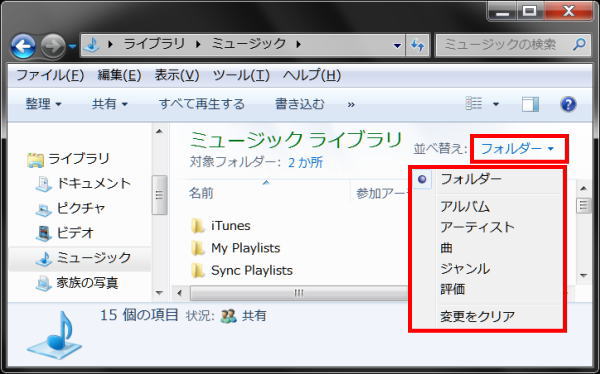
Task: Open the ツール(T) menu
Action: (x=241, y=75)
